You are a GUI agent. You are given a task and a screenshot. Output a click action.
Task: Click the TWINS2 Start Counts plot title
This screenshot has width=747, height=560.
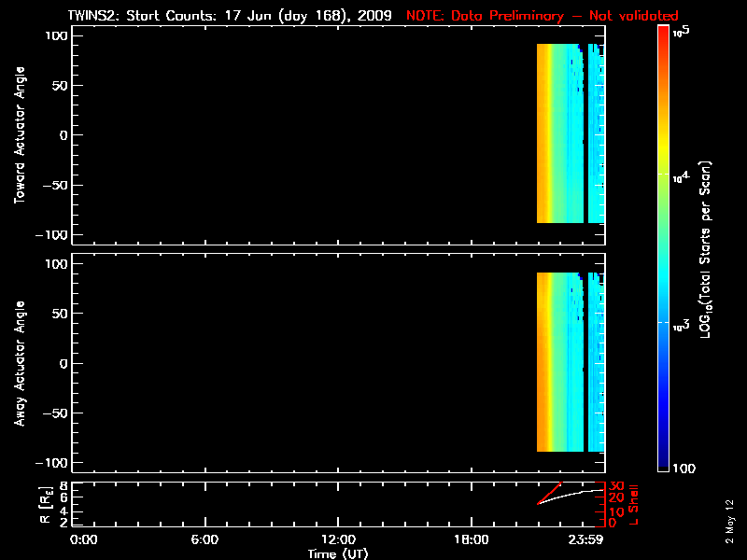[x=232, y=16]
